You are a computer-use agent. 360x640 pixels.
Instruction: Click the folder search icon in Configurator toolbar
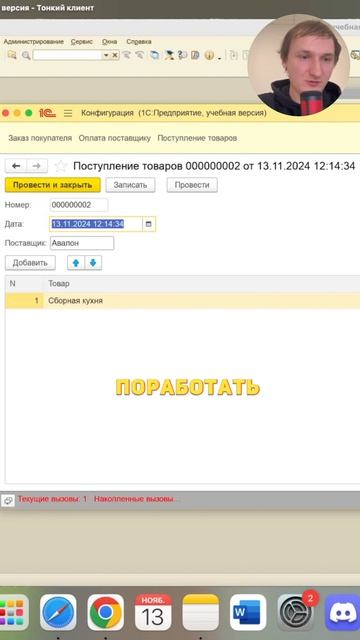pyautogui.click(x=12, y=55)
